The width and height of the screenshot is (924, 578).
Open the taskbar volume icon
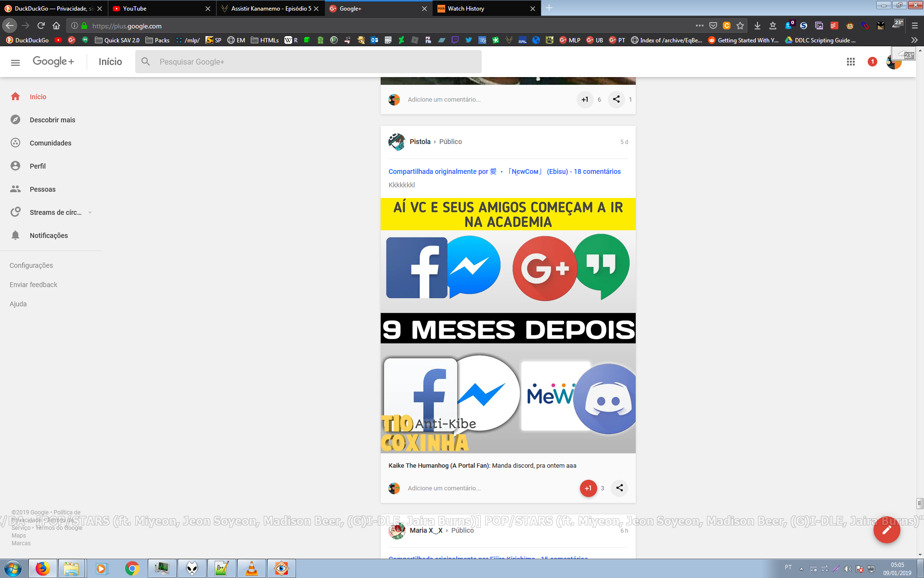click(847, 569)
